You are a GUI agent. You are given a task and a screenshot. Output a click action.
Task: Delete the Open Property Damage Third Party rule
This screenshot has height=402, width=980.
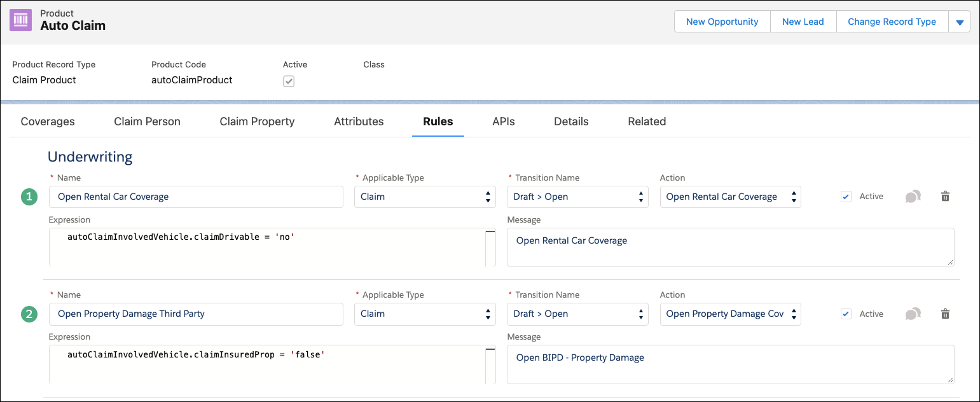(x=945, y=314)
